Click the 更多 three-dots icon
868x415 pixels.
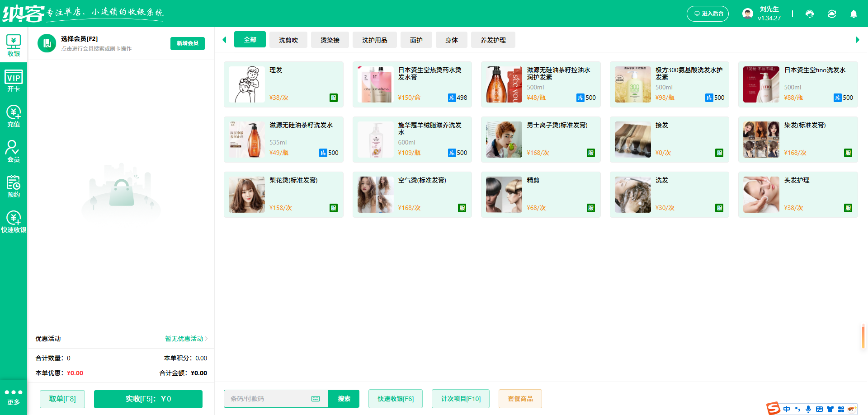click(x=14, y=392)
